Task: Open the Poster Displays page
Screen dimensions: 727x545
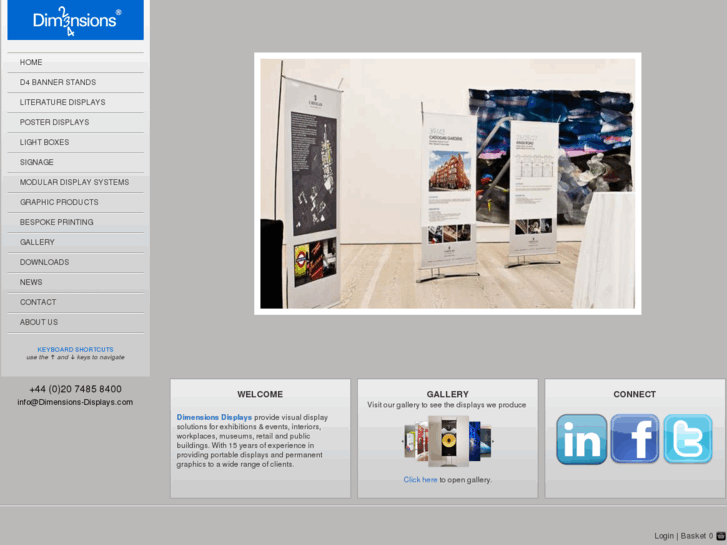Action: click(x=54, y=122)
